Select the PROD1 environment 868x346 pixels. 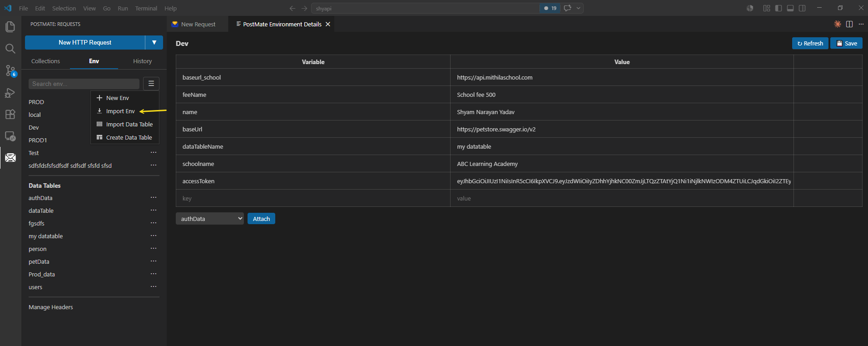tap(38, 140)
